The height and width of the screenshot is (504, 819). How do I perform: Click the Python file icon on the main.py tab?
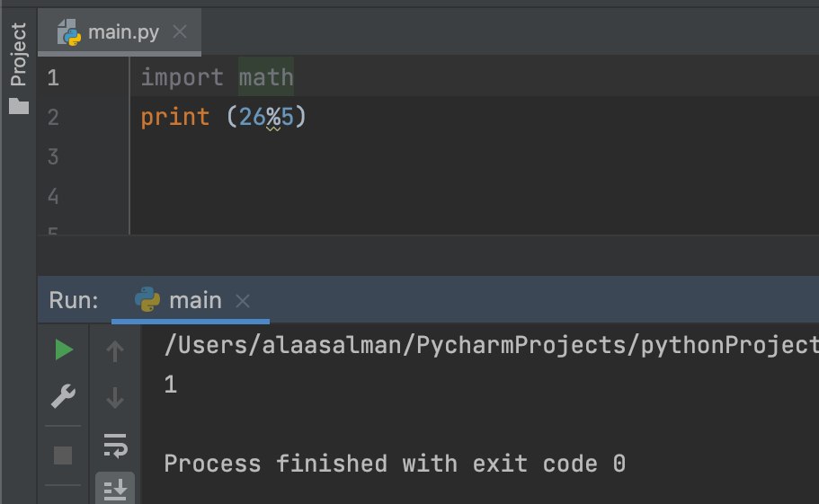(x=69, y=32)
